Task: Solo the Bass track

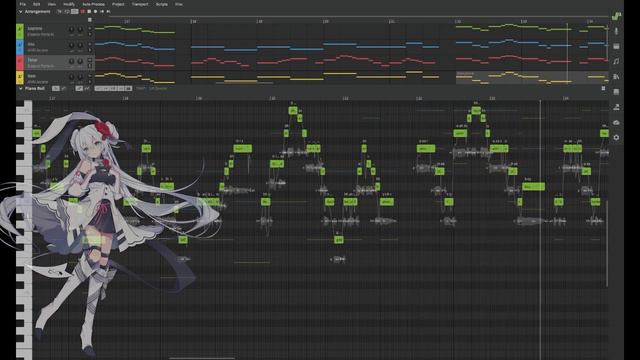Action: pos(90,82)
